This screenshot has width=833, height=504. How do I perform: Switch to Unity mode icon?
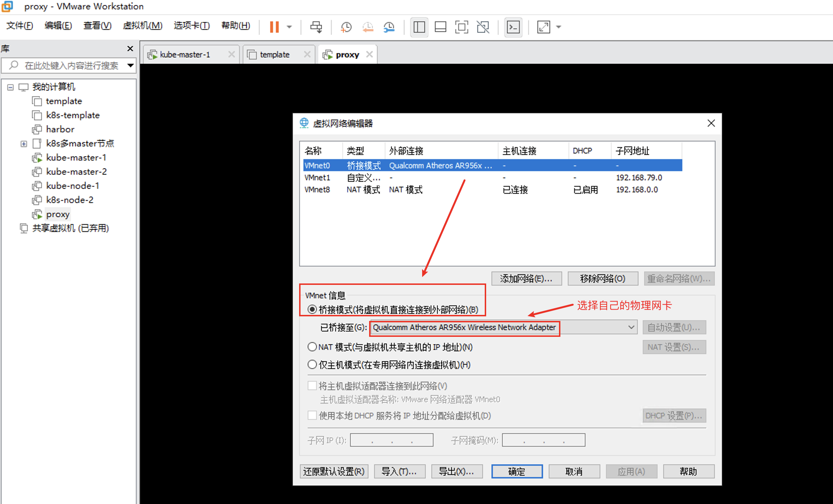pos(483,27)
